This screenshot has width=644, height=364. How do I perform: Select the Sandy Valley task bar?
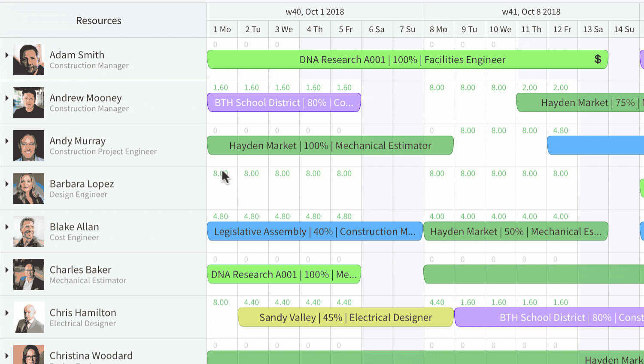[x=346, y=317]
